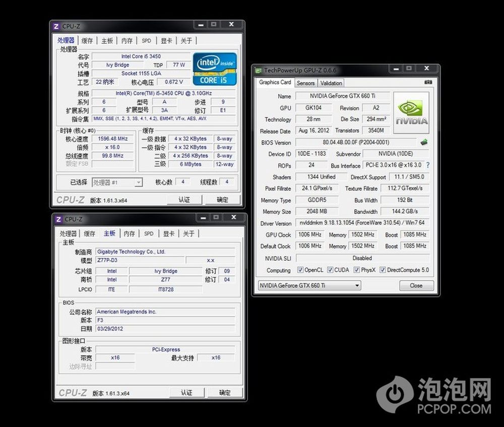This screenshot has height=427, width=504.
Task: Select 处理器 tab in top CPU-Z window
Action: point(66,40)
